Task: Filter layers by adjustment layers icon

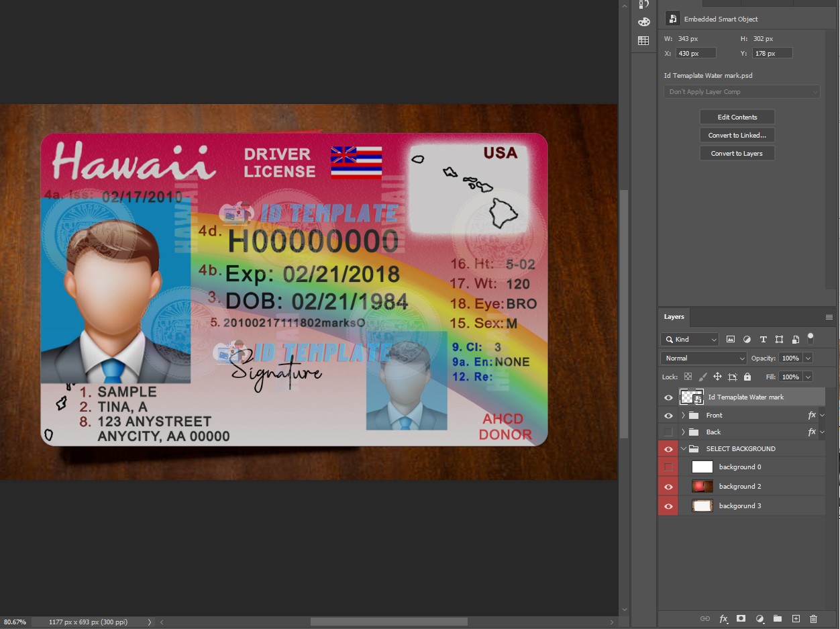Action: tap(747, 340)
